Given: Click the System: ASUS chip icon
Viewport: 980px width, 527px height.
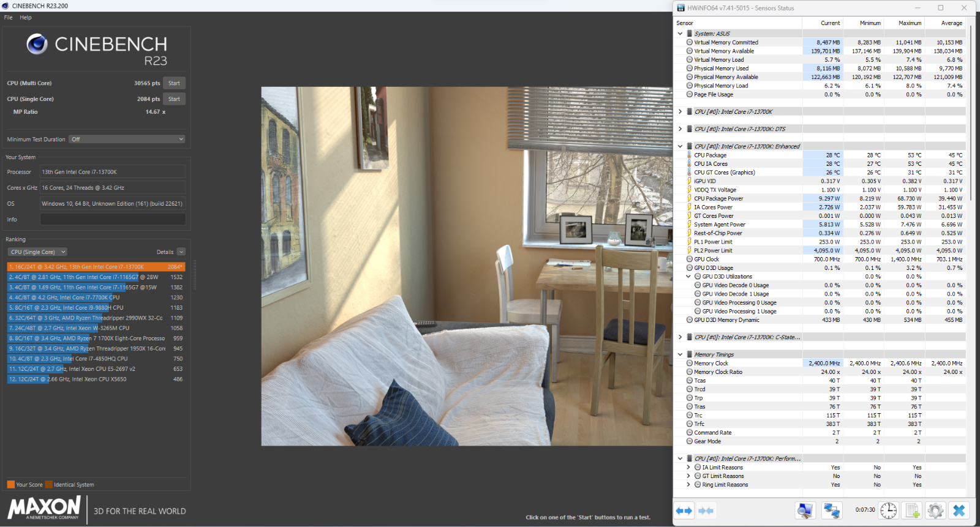Looking at the screenshot, I should 689,34.
